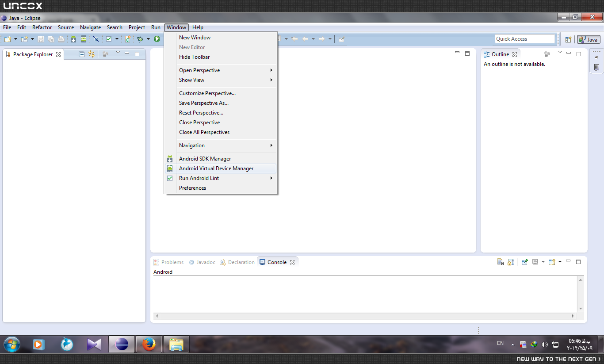Toggle Link with Editor in Package Explorer
This screenshot has width=604, height=364.
92,54
